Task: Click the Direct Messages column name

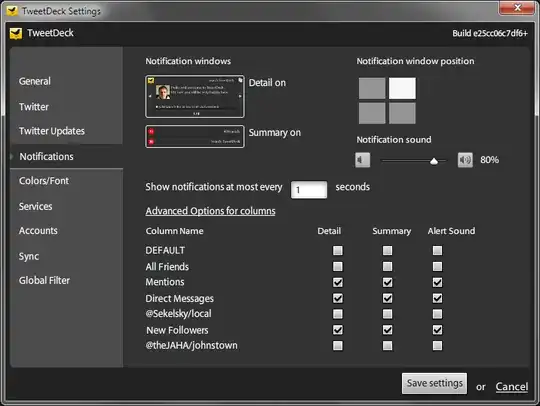Action: pos(179,299)
